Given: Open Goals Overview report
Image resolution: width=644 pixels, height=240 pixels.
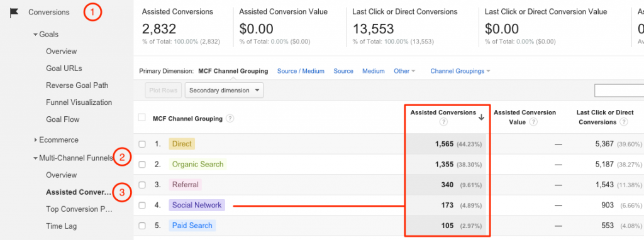Looking at the screenshot, I should (61, 52).
